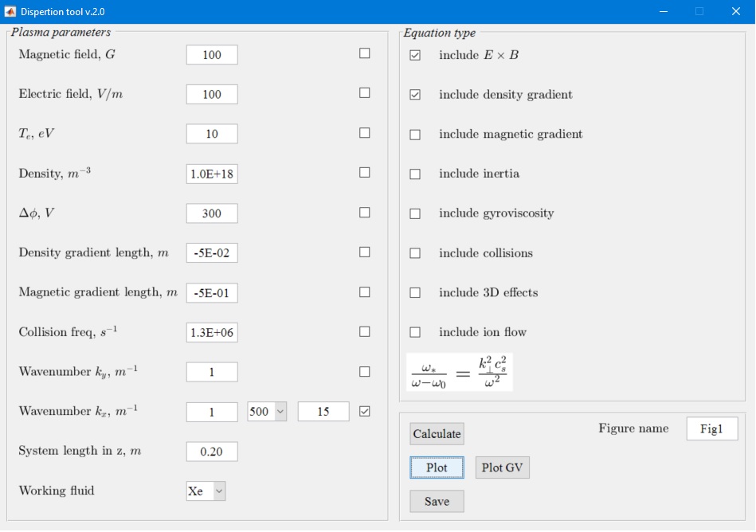Tick the Density gradient length checkbox

(x=365, y=252)
